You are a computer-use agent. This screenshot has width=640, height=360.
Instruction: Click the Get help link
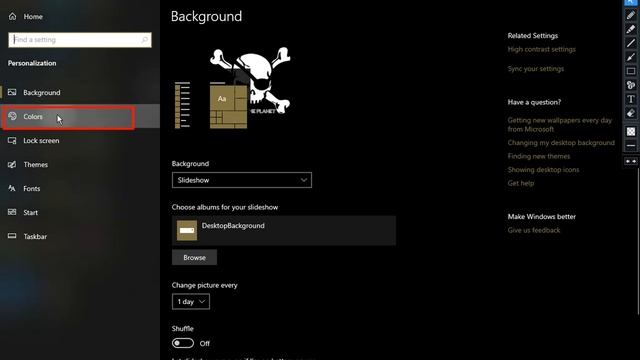coord(521,183)
